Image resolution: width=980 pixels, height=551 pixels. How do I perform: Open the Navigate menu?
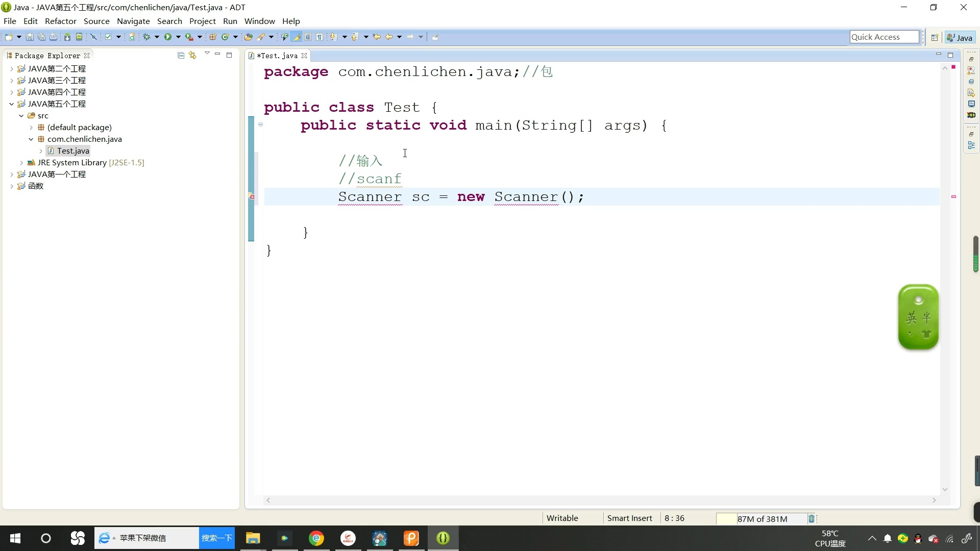click(x=133, y=21)
